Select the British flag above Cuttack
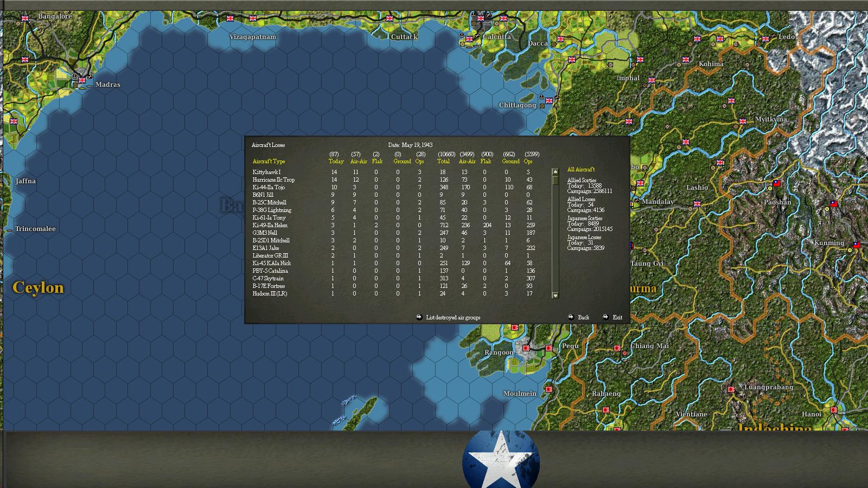Image resolution: width=868 pixels, height=488 pixels. pyautogui.click(x=389, y=18)
